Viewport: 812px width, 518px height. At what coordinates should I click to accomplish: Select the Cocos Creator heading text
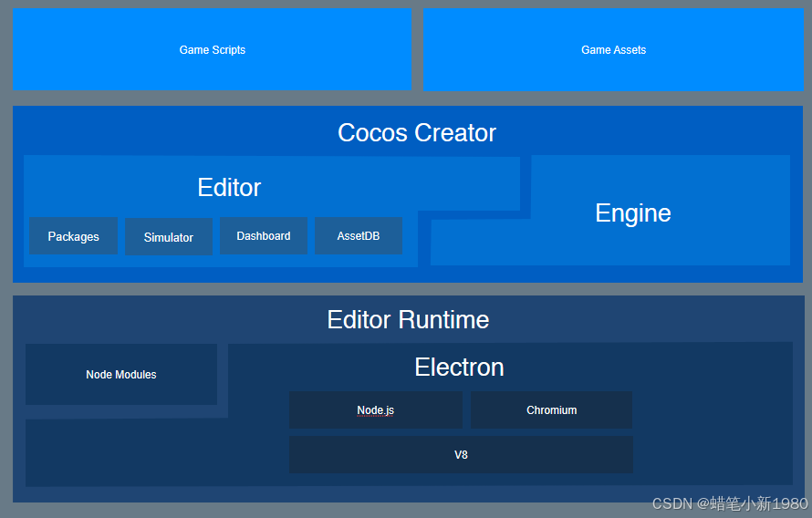(x=417, y=133)
